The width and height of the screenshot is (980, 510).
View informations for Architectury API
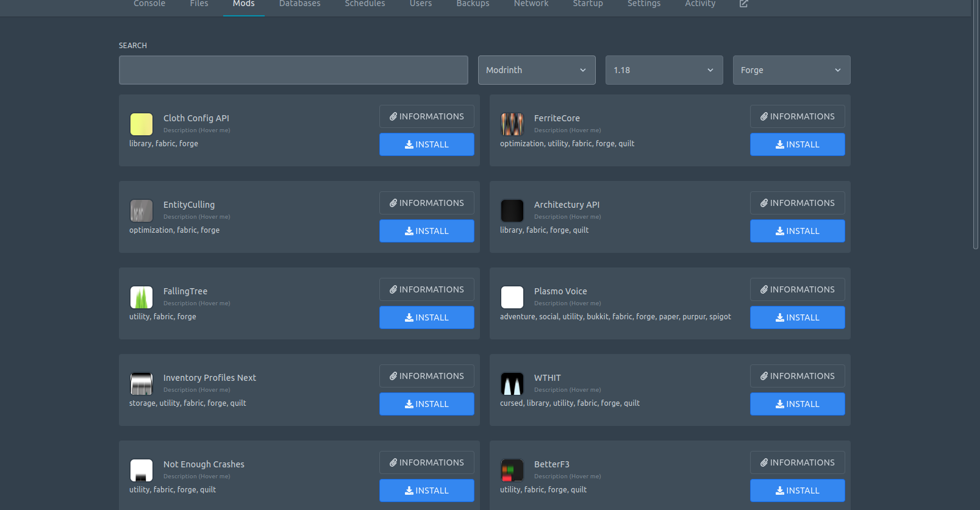point(798,203)
